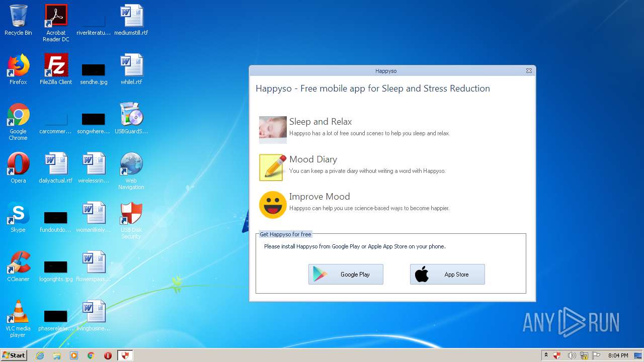Open CCleaner desktop shortcut
Screen dimensions: 644x362
[18, 266]
